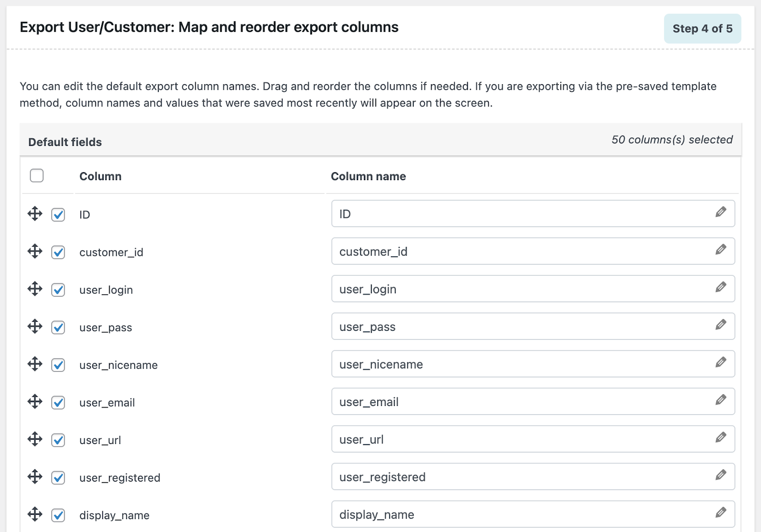
Task: Click the move handle beside customer_id
Action: coord(35,251)
